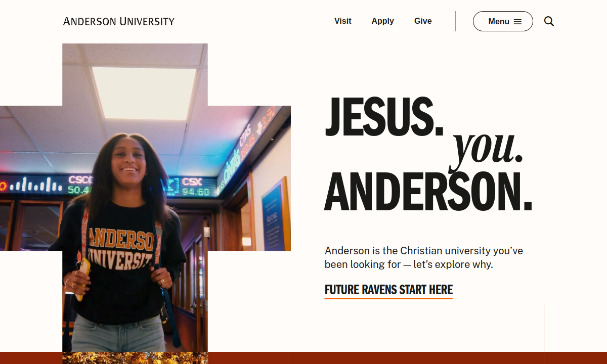
Task: Click the Anderson University logo
Action: coord(119,21)
